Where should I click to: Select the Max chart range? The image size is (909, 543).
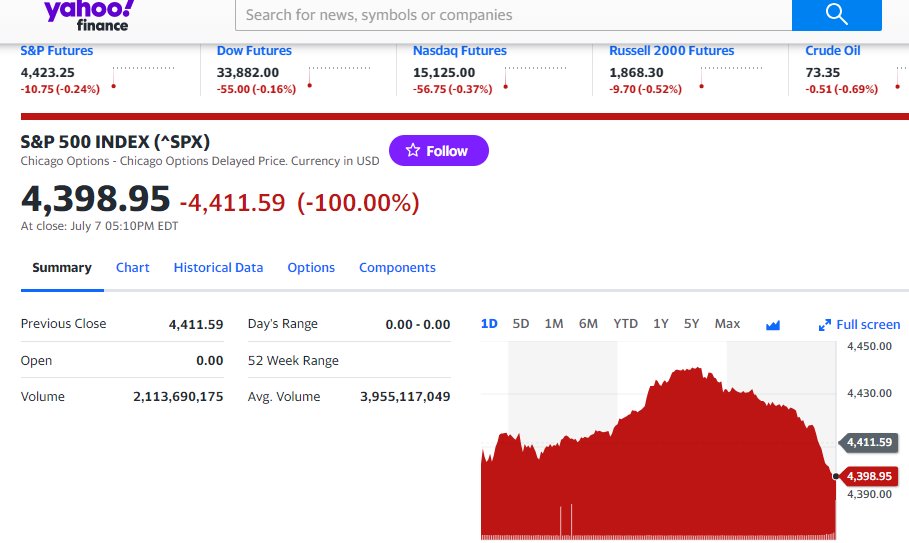point(727,324)
